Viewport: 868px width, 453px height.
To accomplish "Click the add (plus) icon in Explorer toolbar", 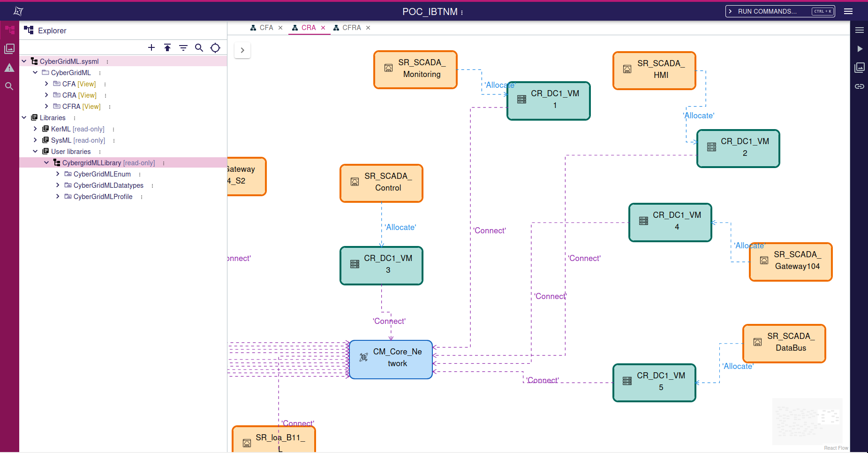I will (151, 47).
